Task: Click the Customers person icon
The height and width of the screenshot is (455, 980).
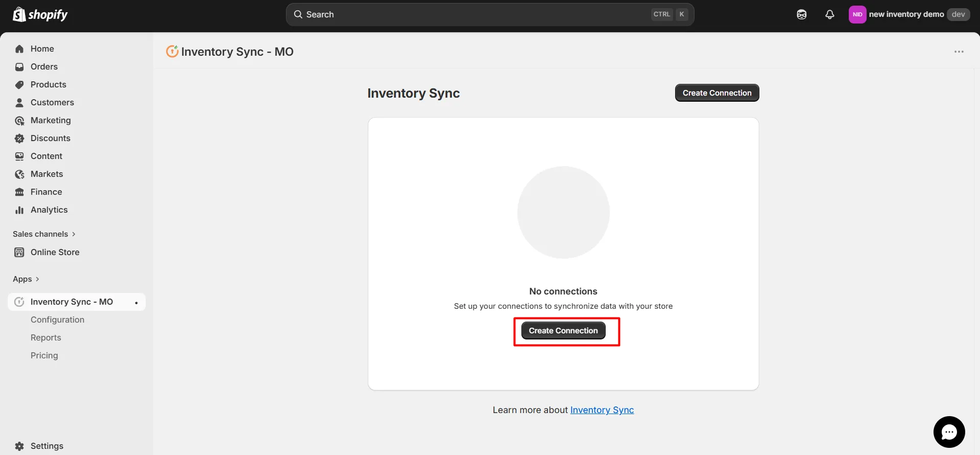Action: tap(19, 103)
